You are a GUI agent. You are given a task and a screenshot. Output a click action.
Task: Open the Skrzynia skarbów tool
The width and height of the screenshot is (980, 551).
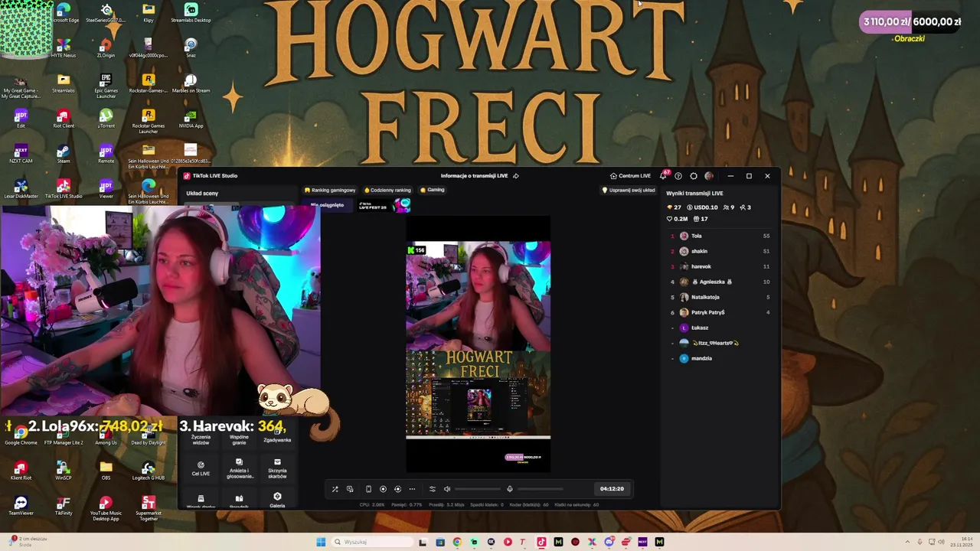(277, 468)
